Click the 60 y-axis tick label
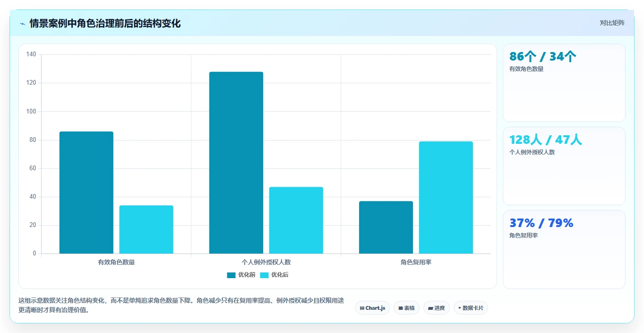 tap(33, 168)
